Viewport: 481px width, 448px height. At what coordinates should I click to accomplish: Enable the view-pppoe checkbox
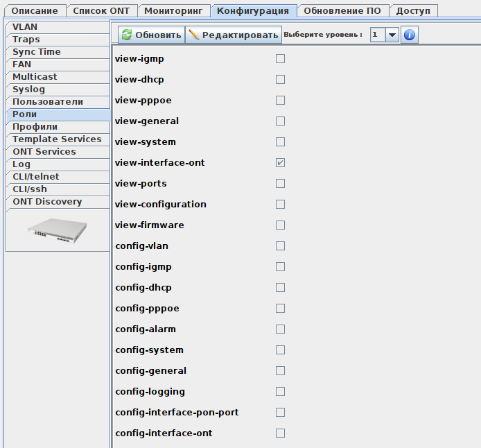click(280, 101)
